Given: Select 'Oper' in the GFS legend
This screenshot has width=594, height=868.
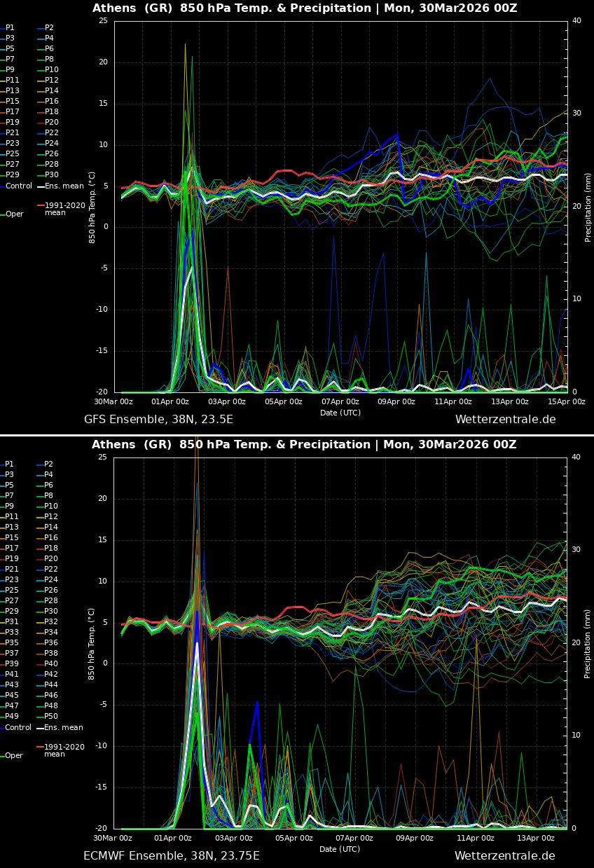Looking at the screenshot, I should (x=14, y=214).
